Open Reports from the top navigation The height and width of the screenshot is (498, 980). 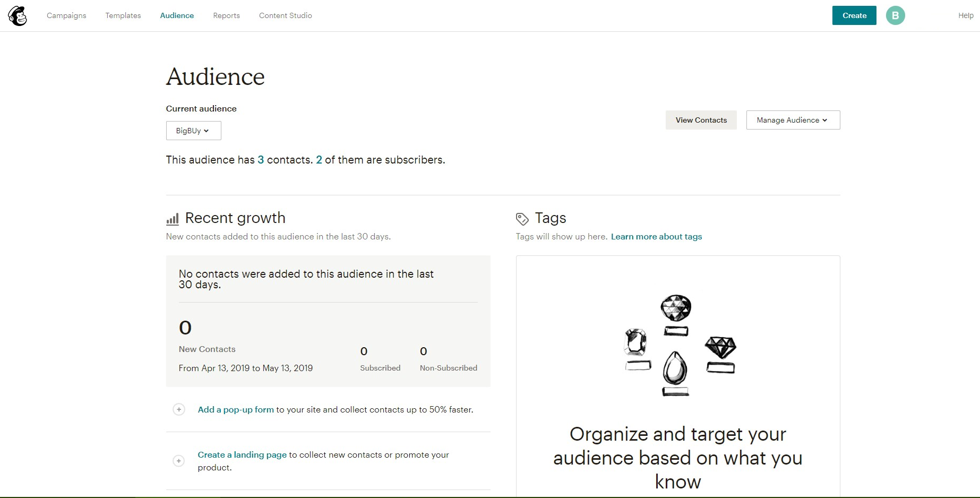tap(226, 15)
